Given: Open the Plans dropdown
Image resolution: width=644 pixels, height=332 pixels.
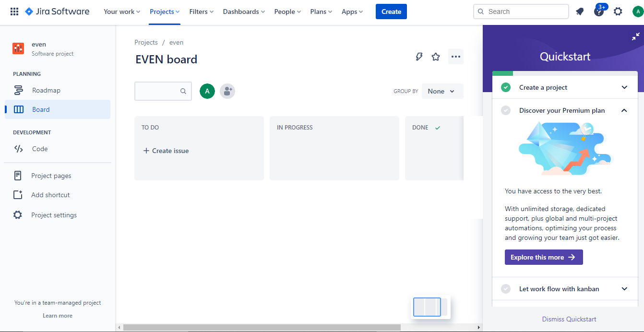Looking at the screenshot, I should (x=321, y=12).
